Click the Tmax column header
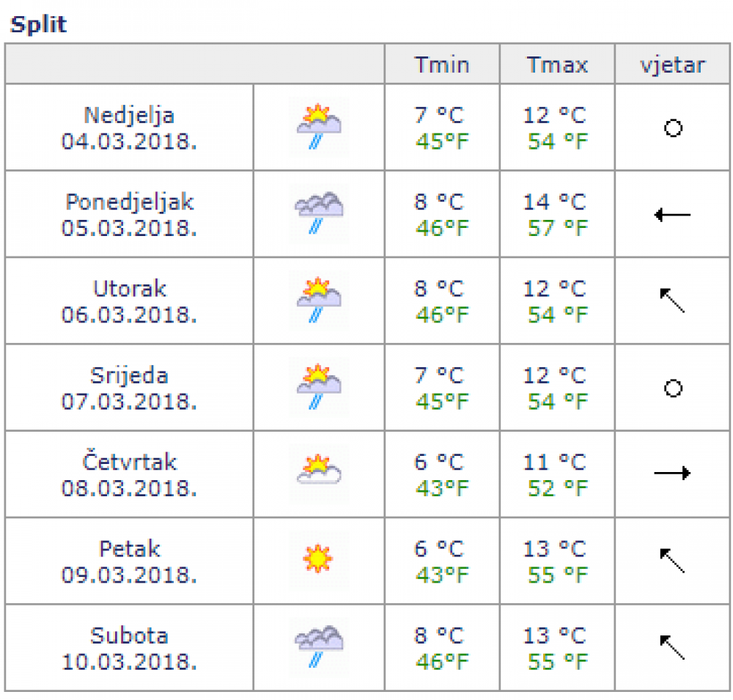733x700 pixels. tap(557, 65)
